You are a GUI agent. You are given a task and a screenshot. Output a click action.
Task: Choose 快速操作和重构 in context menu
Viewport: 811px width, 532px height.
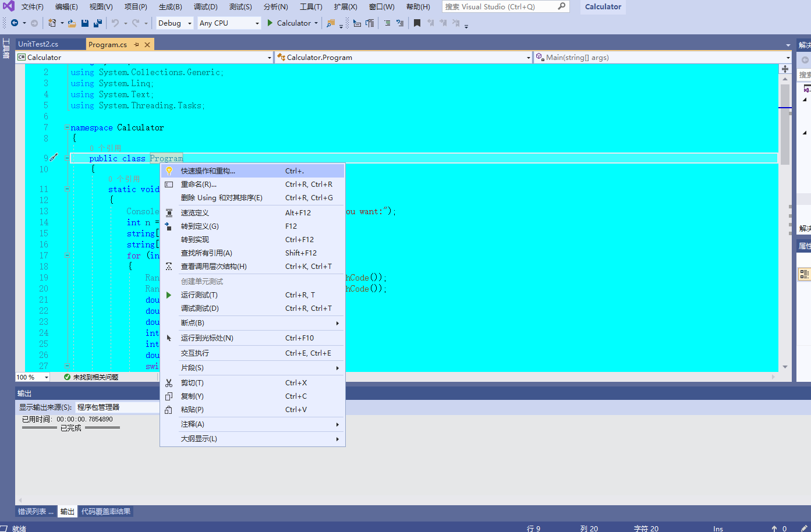(x=253, y=171)
